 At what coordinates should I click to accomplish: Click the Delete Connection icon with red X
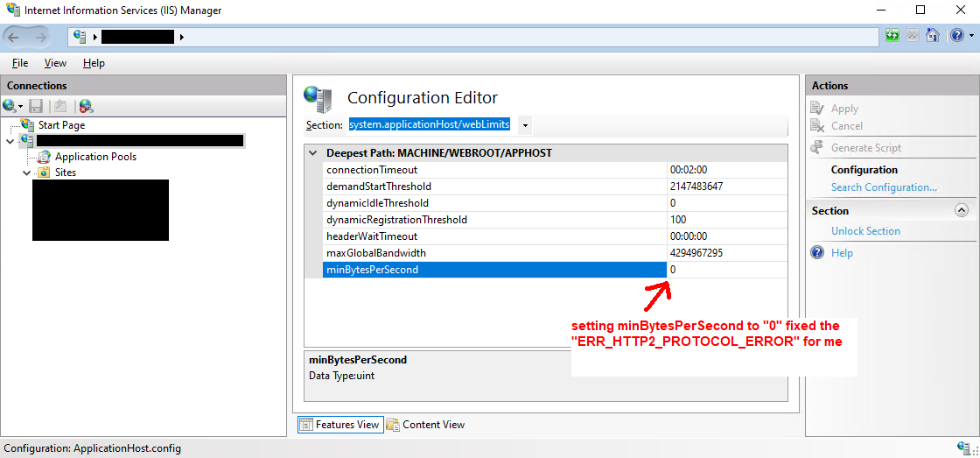coord(86,106)
